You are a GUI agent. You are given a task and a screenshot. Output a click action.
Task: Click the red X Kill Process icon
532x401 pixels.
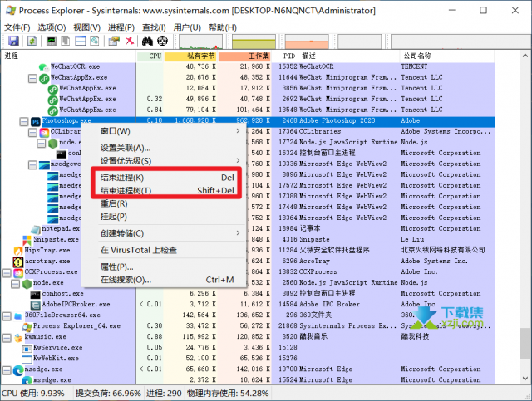[130, 41]
